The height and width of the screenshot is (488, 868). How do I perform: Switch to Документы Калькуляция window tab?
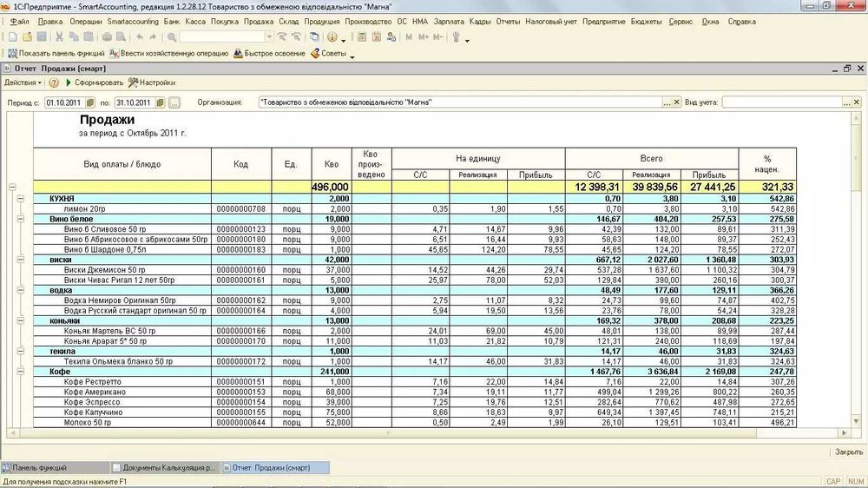pyautogui.click(x=164, y=467)
